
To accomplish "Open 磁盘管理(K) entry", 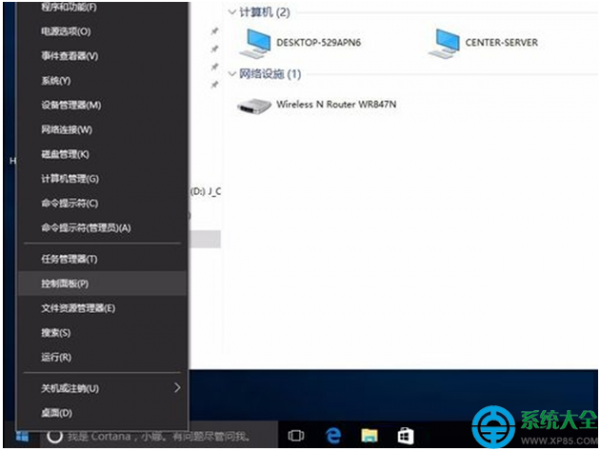I will click(x=103, y=154).
